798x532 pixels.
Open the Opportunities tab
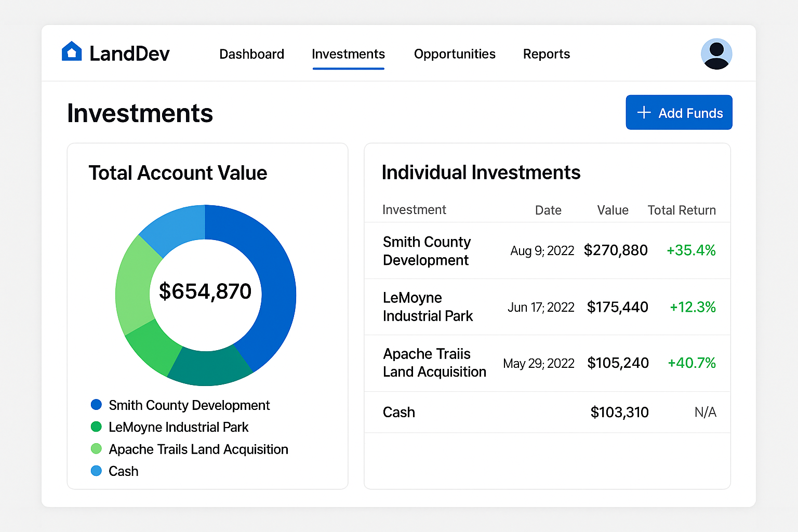click(x=455, y=54)
